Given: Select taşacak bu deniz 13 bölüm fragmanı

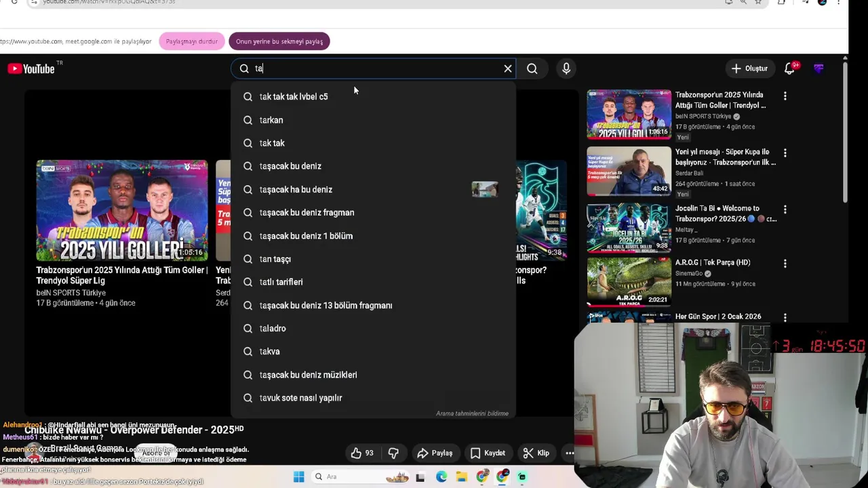Looking at the screenshot, I should [373, 306].
